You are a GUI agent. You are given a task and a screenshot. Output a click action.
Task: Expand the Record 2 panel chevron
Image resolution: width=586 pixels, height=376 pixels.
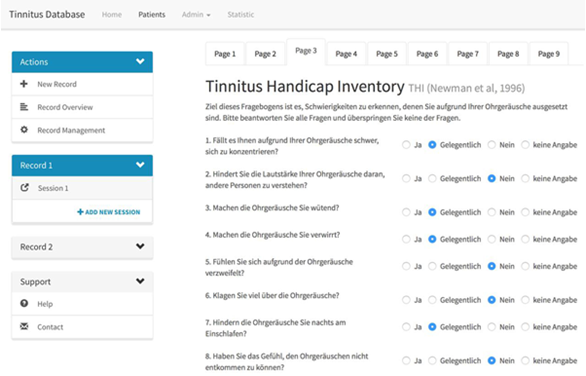coord(140,246)
